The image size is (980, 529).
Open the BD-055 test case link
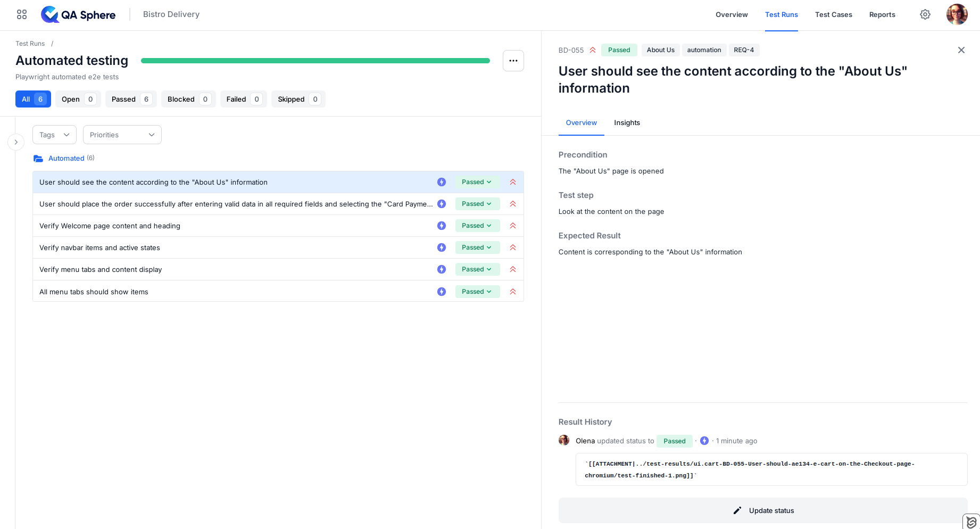point(570,50)
